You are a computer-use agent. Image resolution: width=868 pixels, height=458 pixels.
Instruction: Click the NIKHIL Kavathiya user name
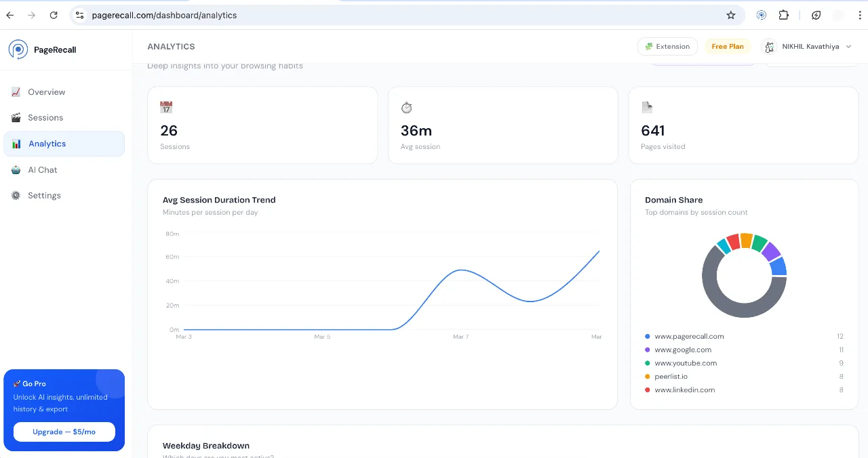tap(810, 47)
